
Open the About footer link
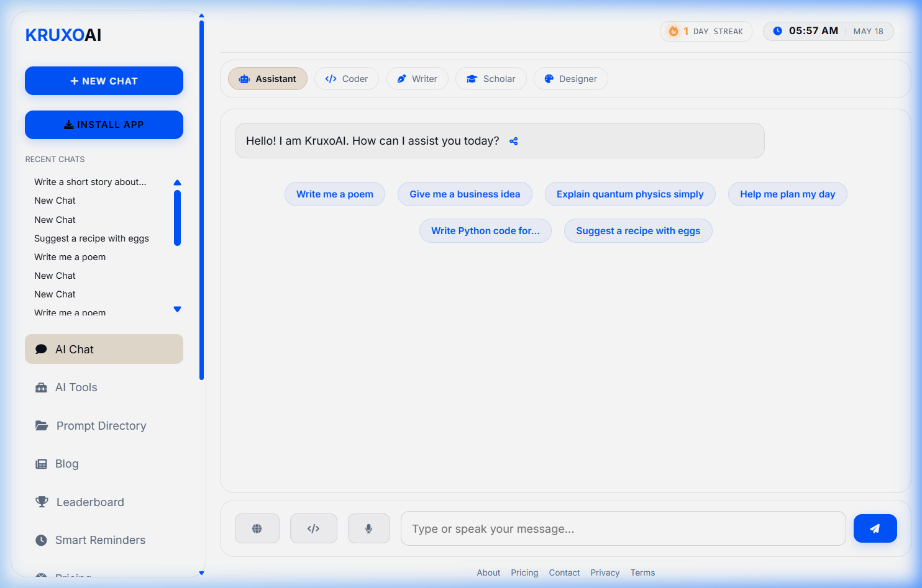488,572
